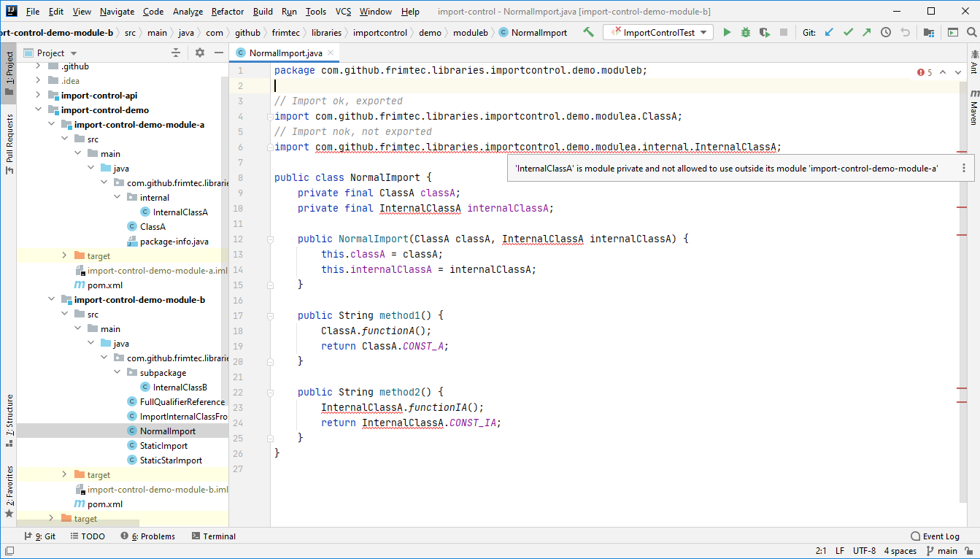The image size is (980, 559).
Task: Select the NormalImport.java editor tab
Action: pyautogui.click(x=285, y=53)
